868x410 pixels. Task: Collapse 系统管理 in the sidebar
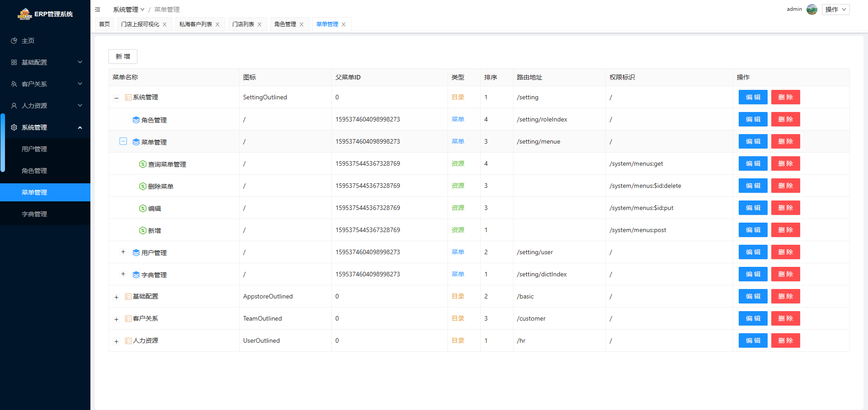[45, 127]
